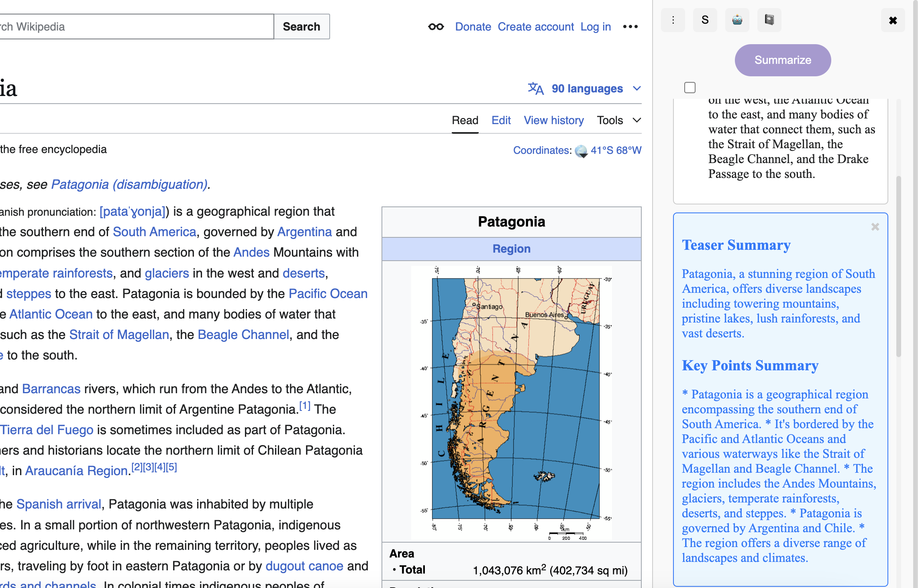Open the Wikipedia three-dot more menu
Viewport: 918px width, 588px height.
(630, 27)
